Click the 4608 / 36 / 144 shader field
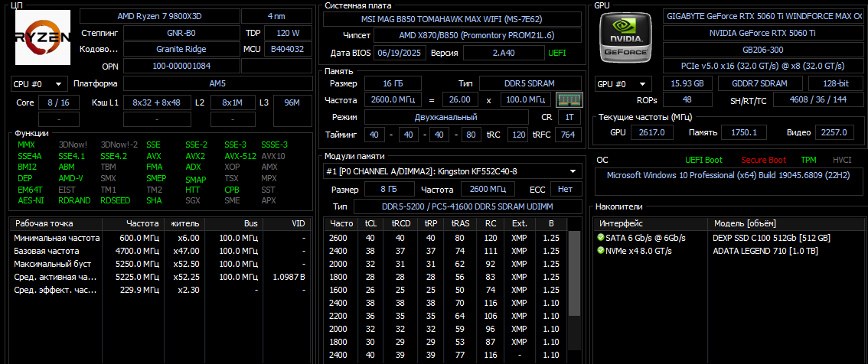Viewport: 868px width, 364px height. 819,101
